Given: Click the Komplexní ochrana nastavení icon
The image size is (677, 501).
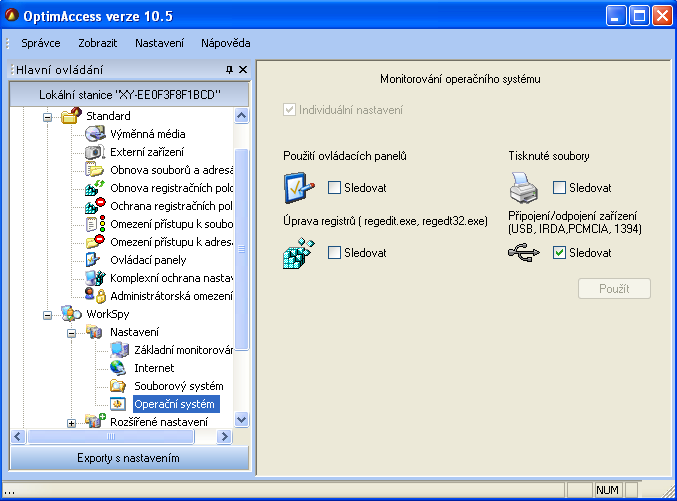Looking at the screenshot, I should point(95,278).
